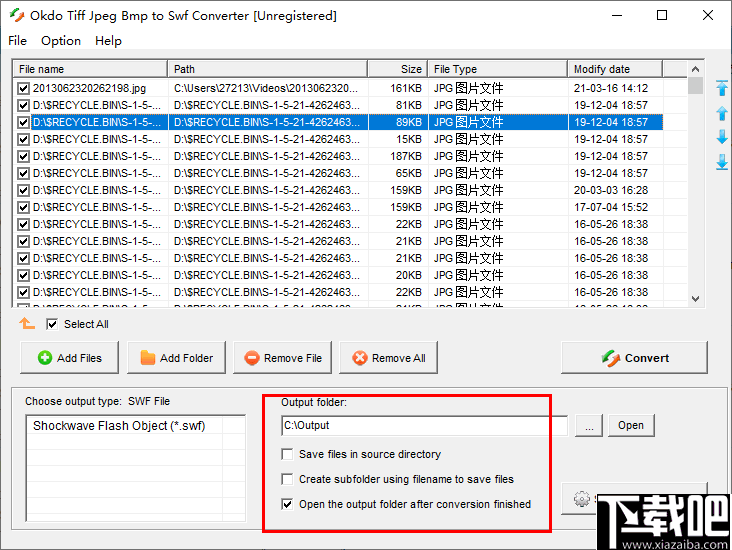Enable Save files in source directory

(x=287, y=454)
